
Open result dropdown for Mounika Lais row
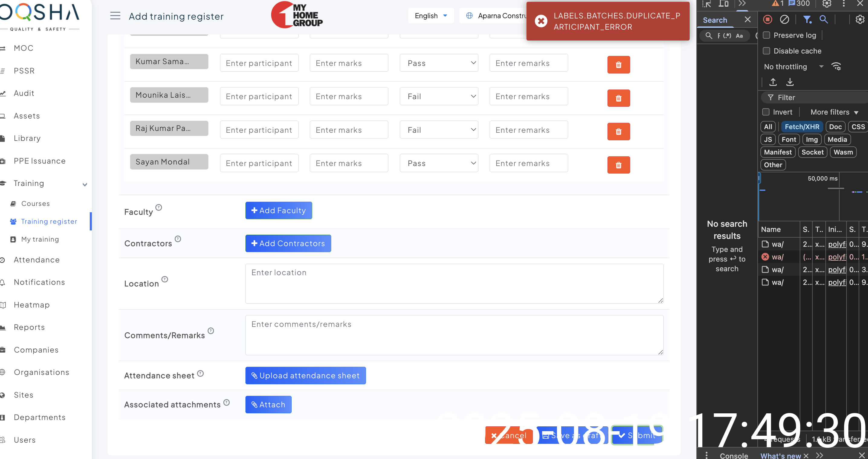pos(439,96)
